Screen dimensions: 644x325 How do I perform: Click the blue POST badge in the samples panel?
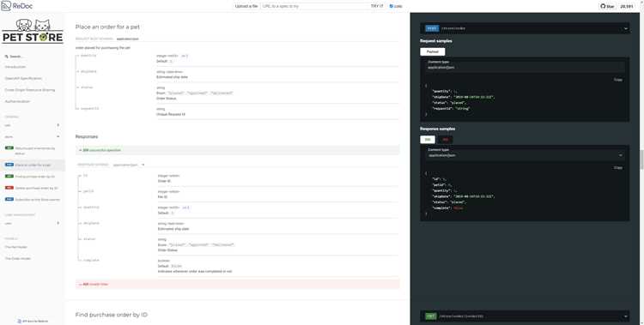431,28
